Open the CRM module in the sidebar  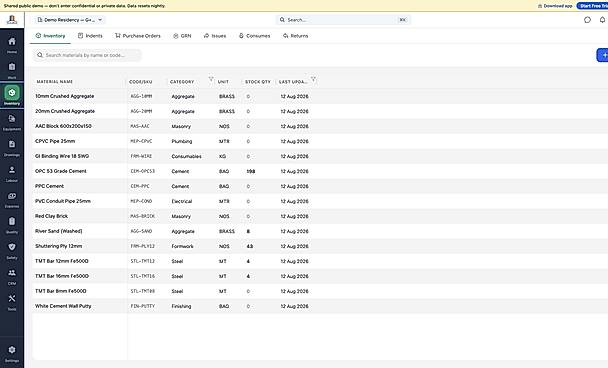click(12, 276)
